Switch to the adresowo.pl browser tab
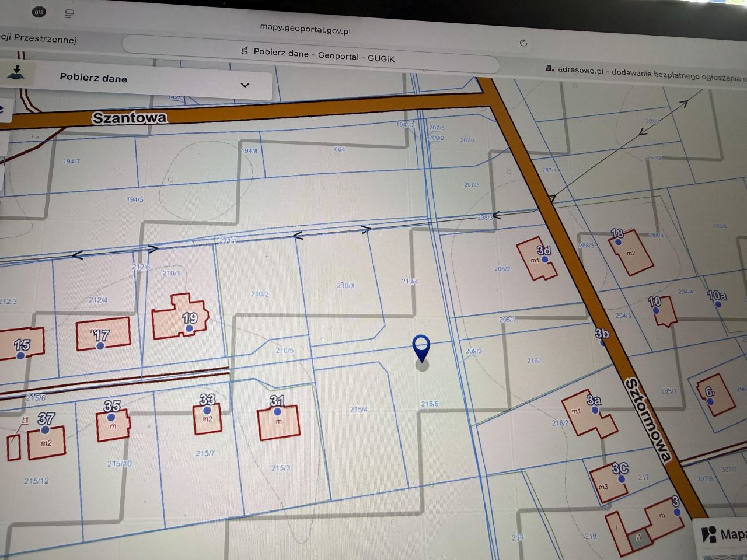This screenshot has width=747, height=560. point(645,73)
